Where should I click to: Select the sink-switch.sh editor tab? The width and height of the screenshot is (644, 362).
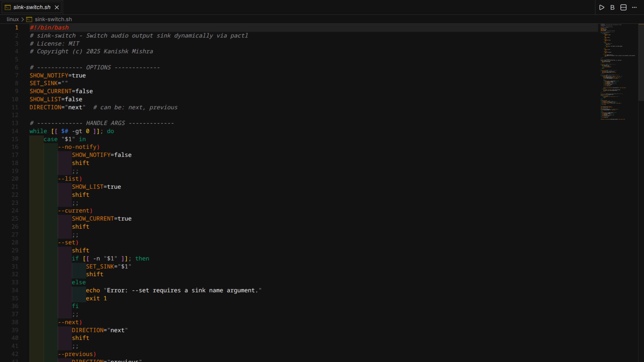31,7
